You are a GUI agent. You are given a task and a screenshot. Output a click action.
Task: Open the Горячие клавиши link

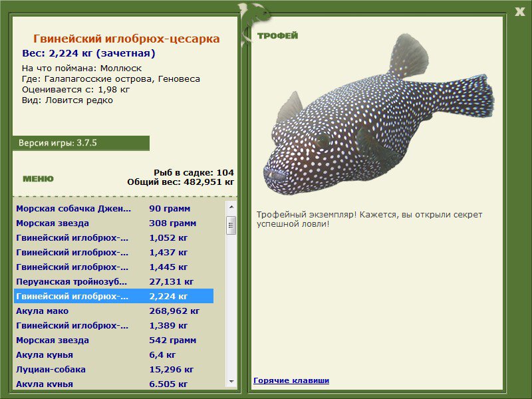pos(291,380)
